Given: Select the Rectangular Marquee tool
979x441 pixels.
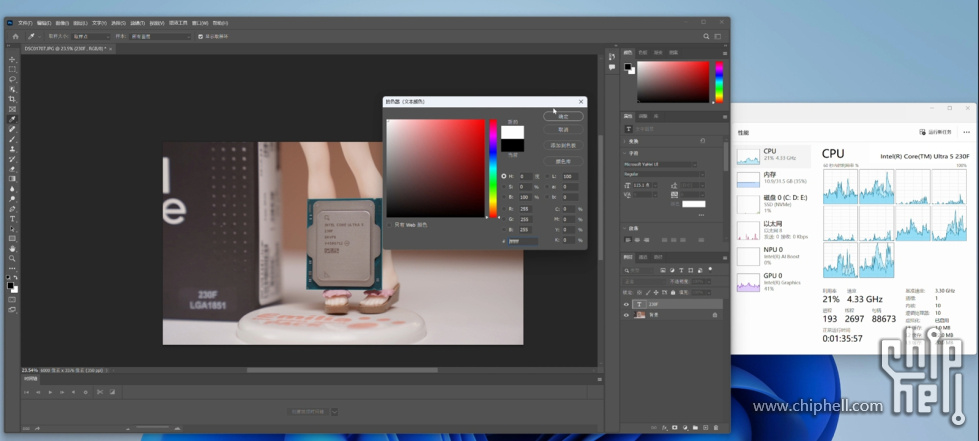Looking at the screenshot, I should tap(12, 69).
